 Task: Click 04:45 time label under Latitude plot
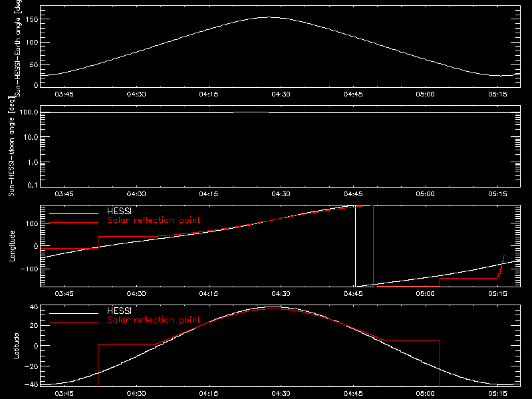click(353, 394)
